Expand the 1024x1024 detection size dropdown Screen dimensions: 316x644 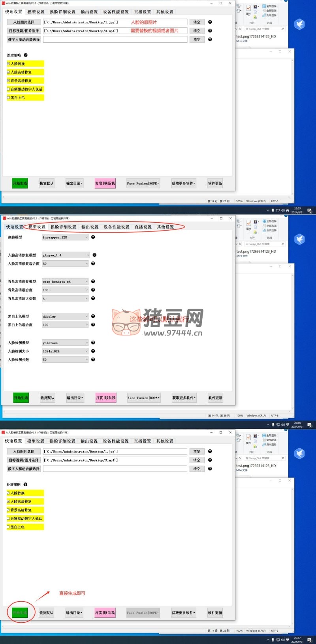click(86, 351)
